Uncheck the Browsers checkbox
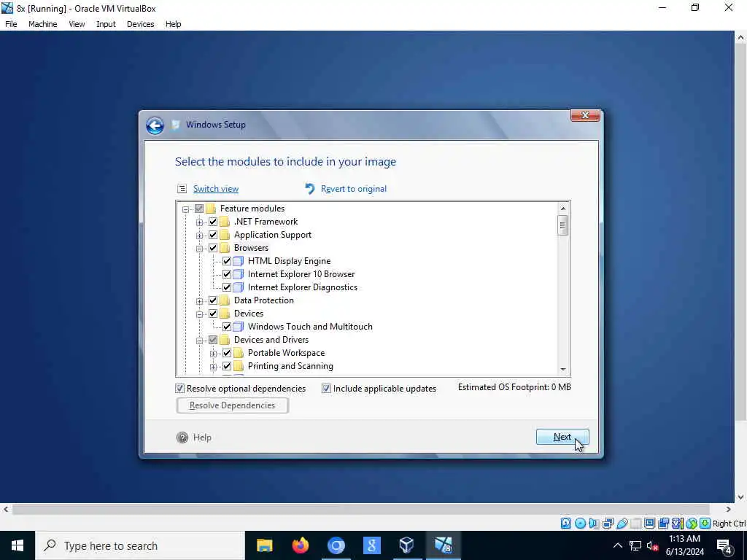This screenshot has height=560, width=747. pos(213,248)
